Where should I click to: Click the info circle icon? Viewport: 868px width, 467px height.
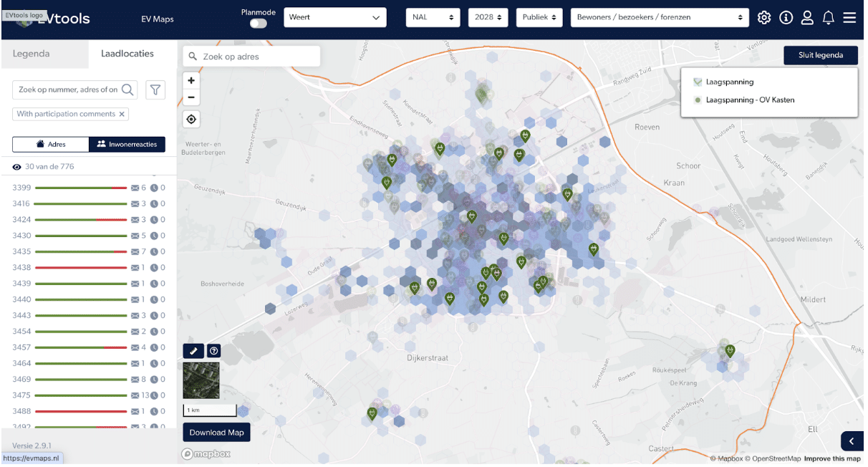(x=786, y=18)
